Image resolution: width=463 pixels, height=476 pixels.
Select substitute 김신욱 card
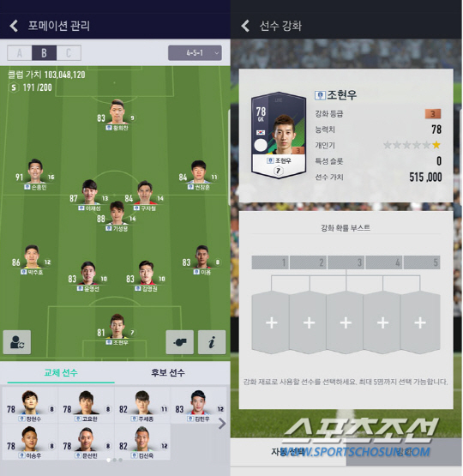click(x=142, y=442)
